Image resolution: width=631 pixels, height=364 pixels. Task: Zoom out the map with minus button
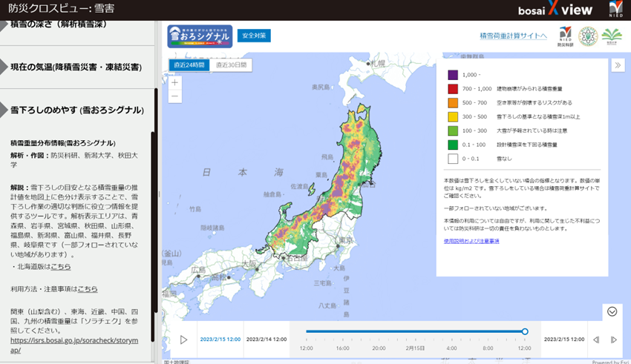(175, 96)
